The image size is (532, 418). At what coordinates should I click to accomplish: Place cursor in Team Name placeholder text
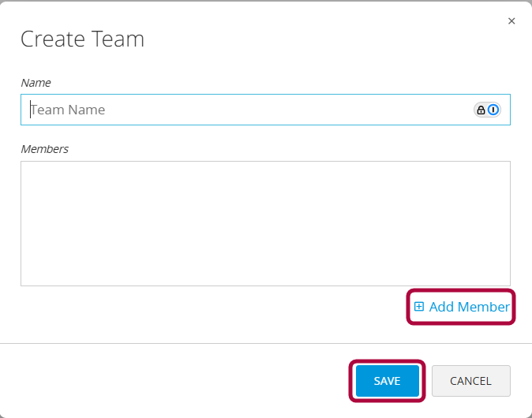click(x=68, y=110)
